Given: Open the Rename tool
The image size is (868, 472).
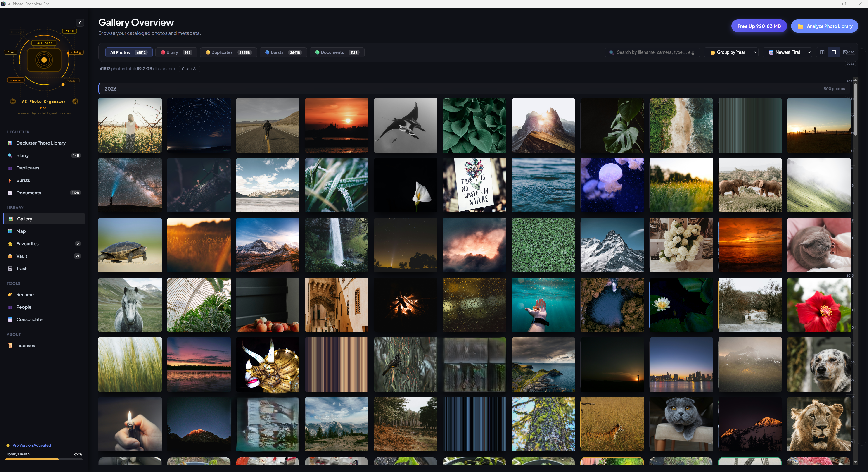Looking at the screenshot, I should pos(44,295).
